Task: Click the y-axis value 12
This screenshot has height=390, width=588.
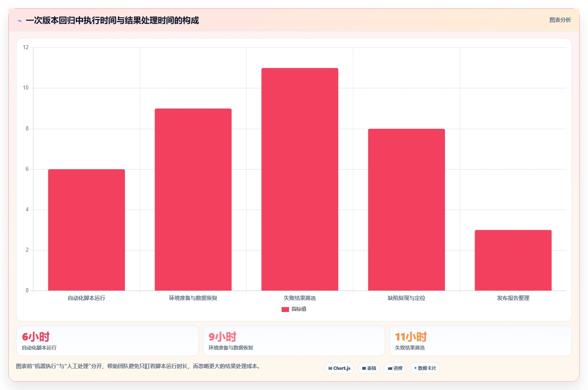Action: click(x=26, y=47)
